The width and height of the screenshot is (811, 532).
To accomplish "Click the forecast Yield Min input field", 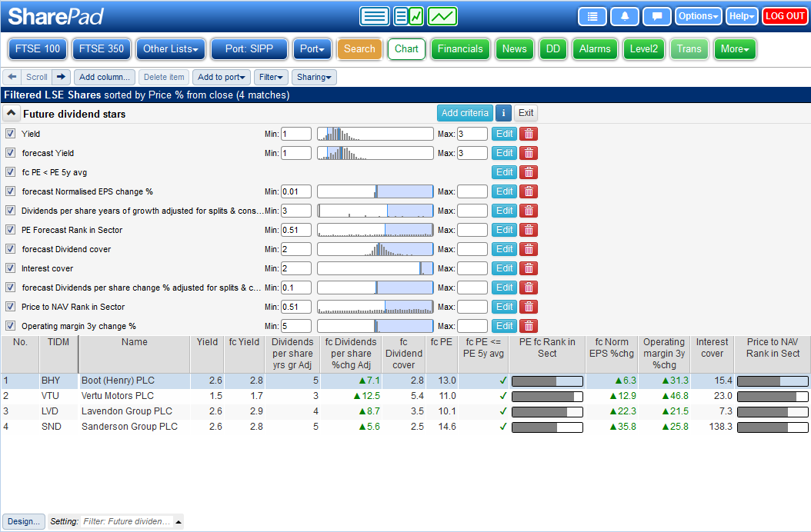I will [295, 153].
